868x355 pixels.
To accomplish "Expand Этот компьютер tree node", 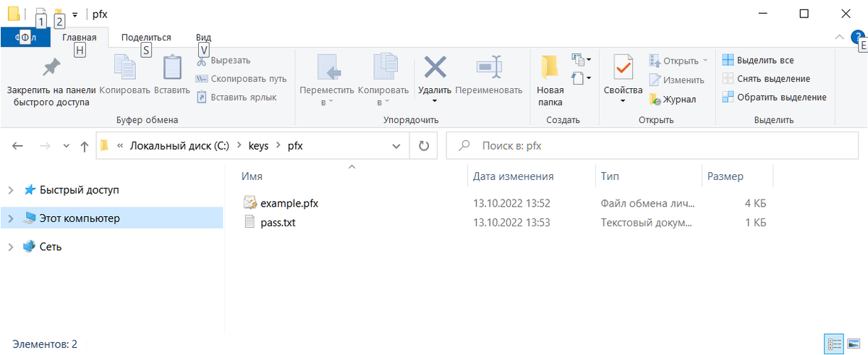I will coord(11,218).
